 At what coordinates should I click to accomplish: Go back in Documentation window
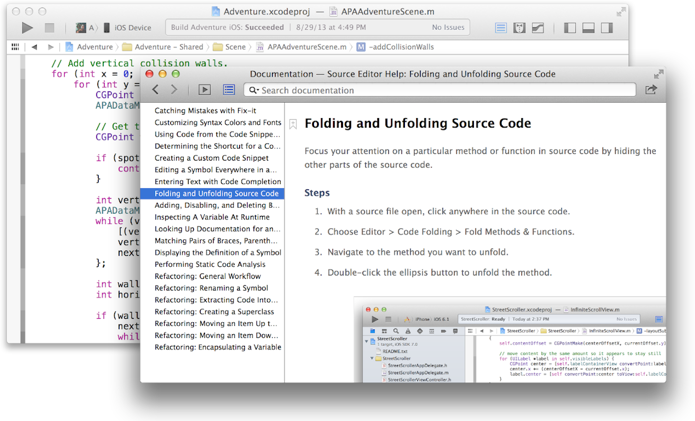pyautogui.click(x=156, y=90)
